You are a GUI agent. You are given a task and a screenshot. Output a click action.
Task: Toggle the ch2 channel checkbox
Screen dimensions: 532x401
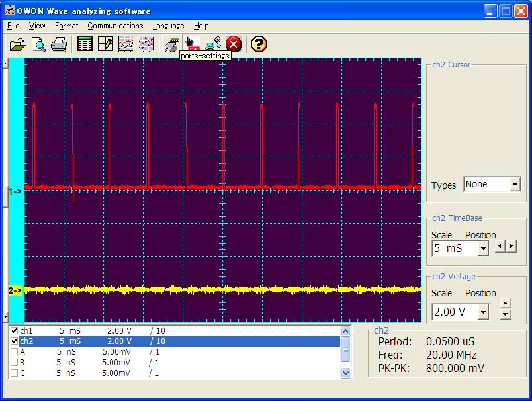(x=15, y=341)
